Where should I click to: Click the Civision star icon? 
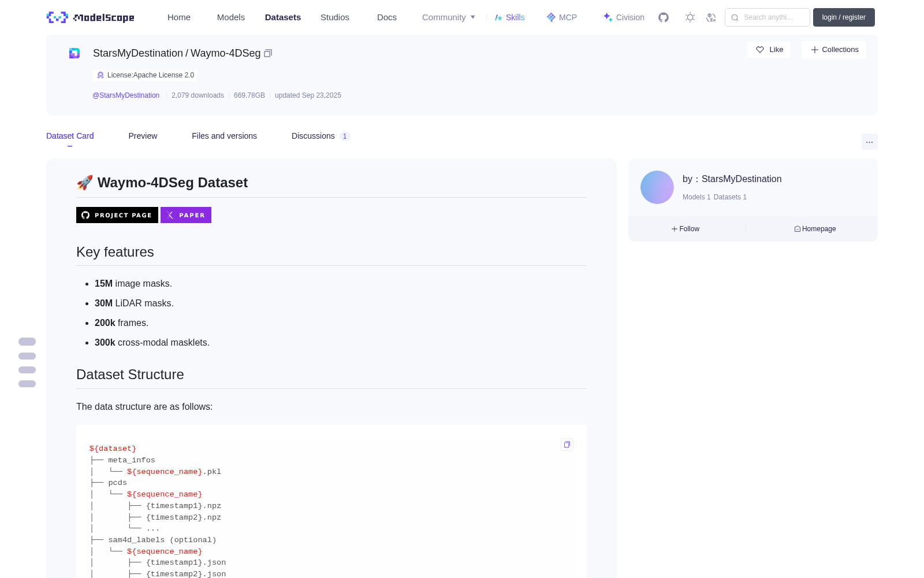point(608,17)
